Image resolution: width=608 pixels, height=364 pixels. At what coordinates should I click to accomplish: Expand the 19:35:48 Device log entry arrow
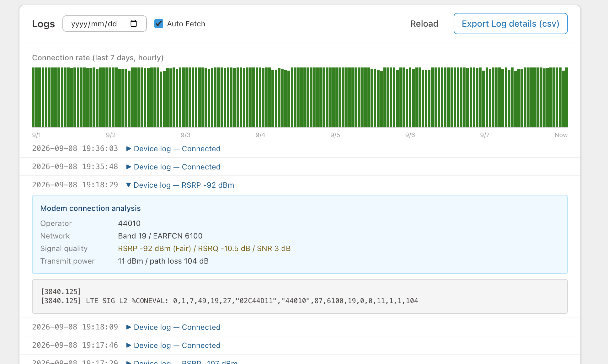[129, 167]
